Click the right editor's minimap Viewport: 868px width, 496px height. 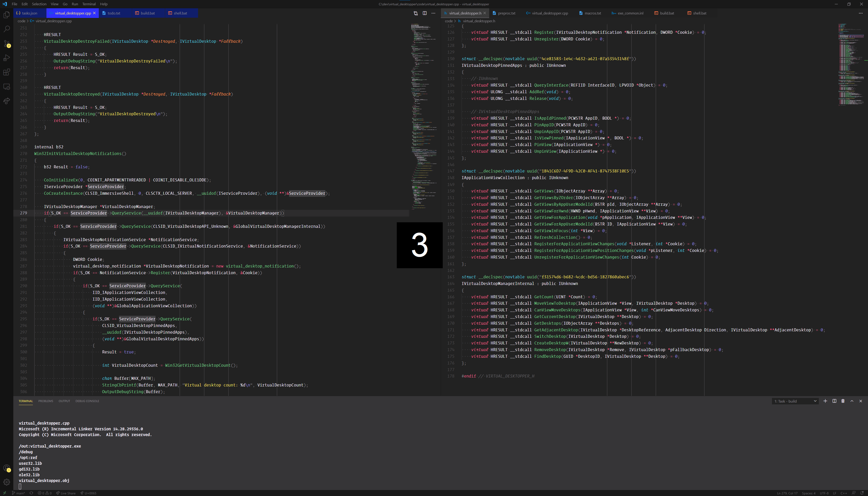[851, 65]
